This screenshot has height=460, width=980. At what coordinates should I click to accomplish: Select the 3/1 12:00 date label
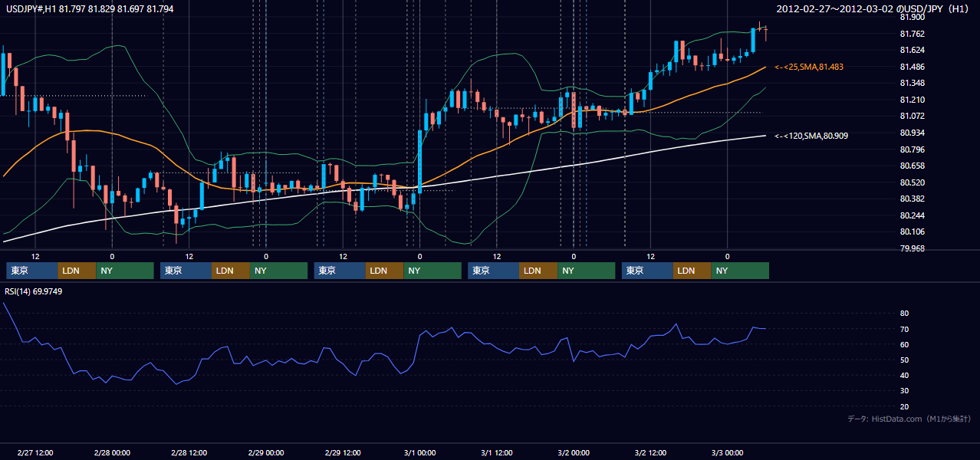[x=497, y=452]
